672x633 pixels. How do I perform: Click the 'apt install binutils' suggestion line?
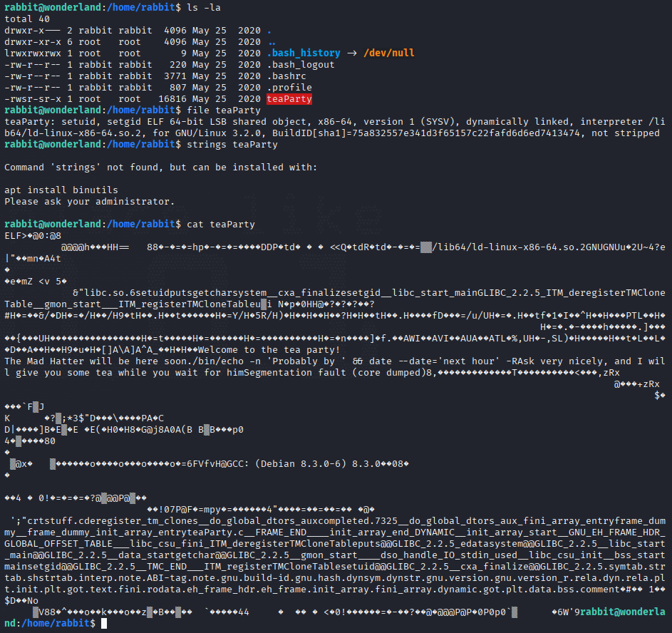click(61, 190)
